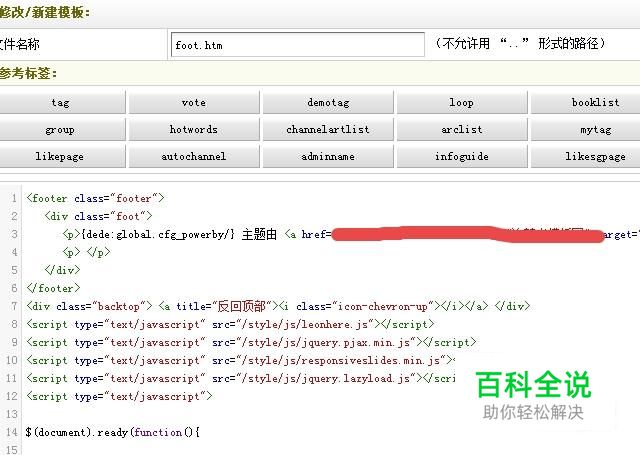Insert the tag reference tag
640x455 pixels.
coord(62,102)
